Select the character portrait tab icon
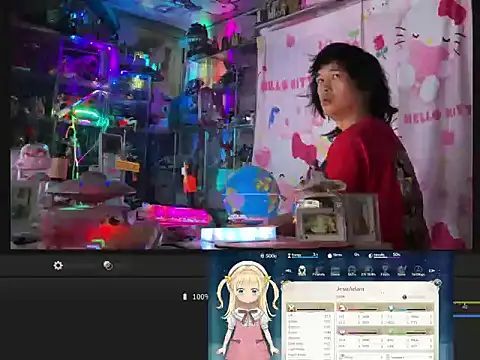480x360 pixels. [302, 271]
